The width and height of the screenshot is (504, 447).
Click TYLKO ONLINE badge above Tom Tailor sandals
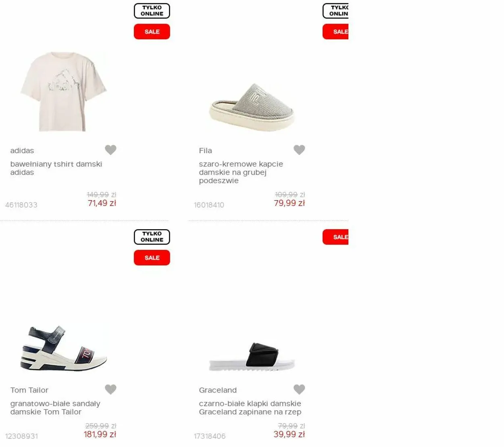click(152, 237)
